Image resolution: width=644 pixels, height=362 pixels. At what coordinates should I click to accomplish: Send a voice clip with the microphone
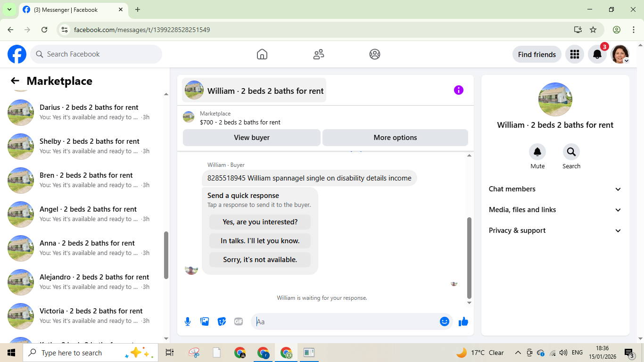pyautogui.click(x=188, y=321)
